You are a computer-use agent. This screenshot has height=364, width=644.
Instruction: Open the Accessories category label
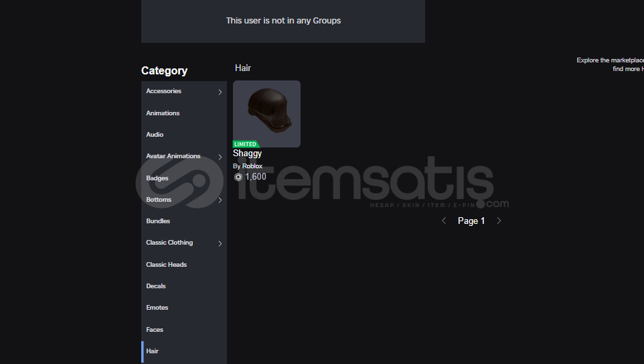point(163,91)
